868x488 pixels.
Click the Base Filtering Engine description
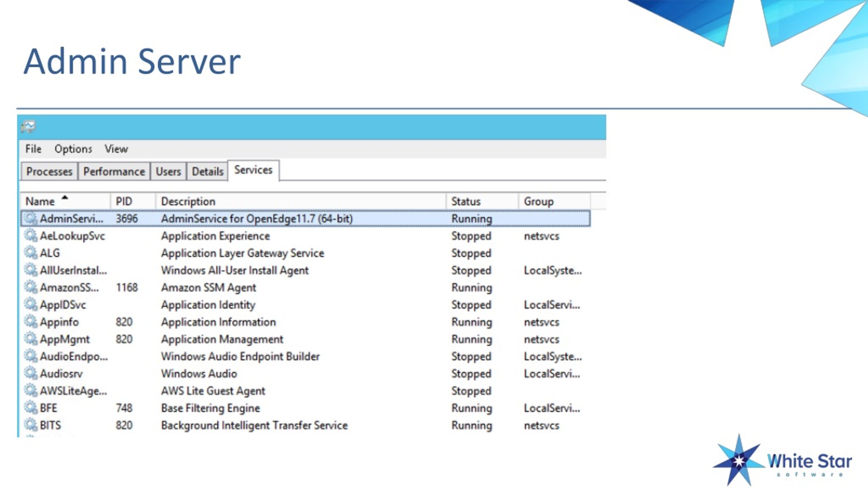point(211,408)
